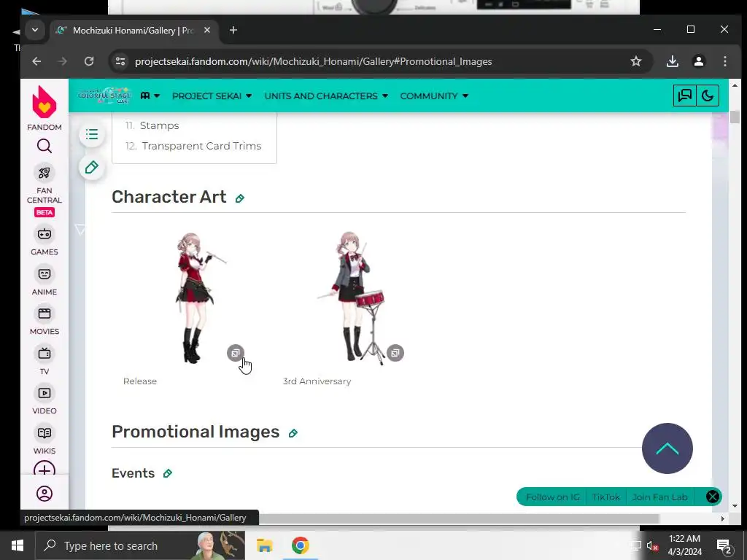Open the Chrome profile menu
The width and height of the screenshot is (747, 560).
(x=699, y=61)
